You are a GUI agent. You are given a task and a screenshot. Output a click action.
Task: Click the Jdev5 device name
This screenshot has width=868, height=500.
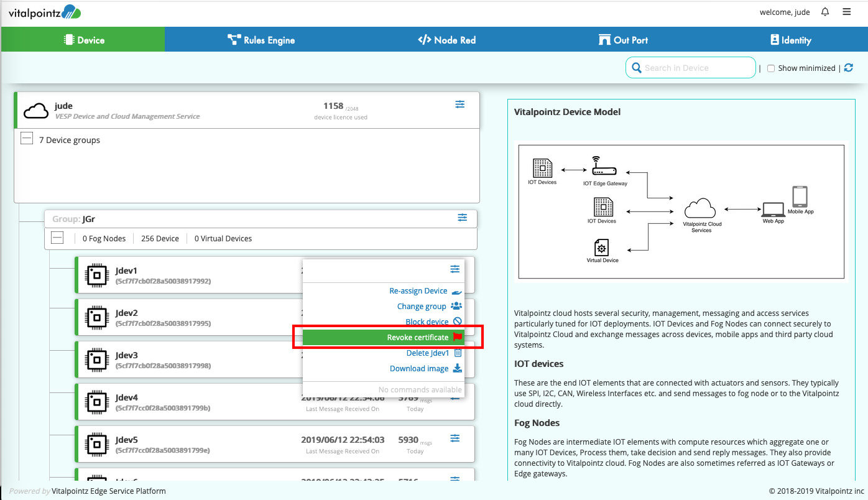126,440
